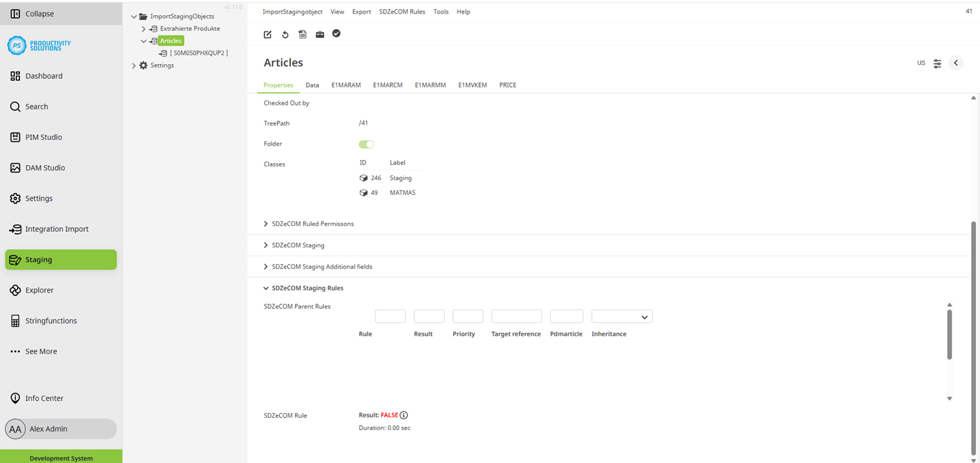
Task: Click inside the Priority input field
Action: pos(467,316)
